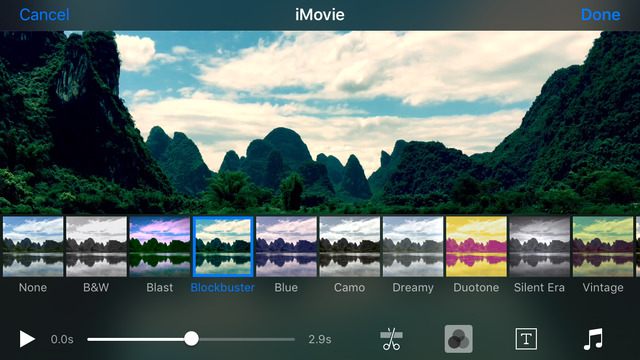Apply the Blast filter thumbnail
This screenshot has height=360, width=640.
[x=160, y=247]
